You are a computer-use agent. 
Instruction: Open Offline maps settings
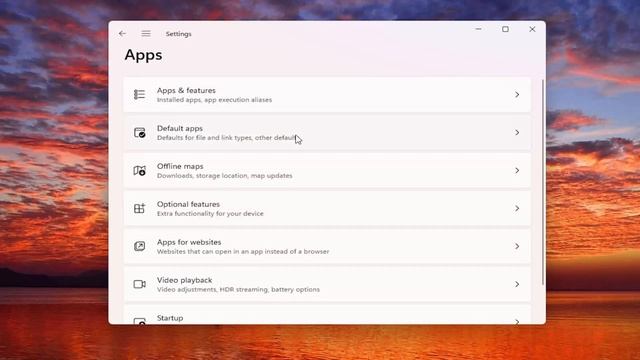point(327,171)
